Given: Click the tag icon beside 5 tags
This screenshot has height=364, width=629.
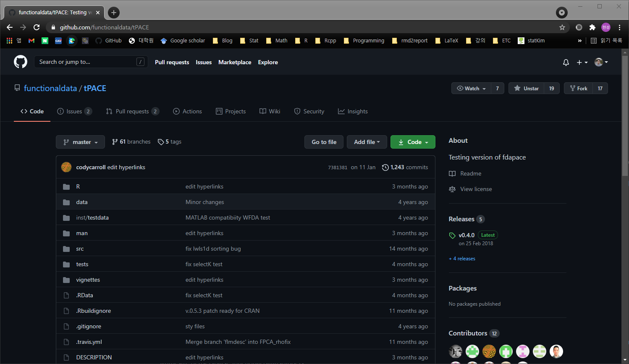Looking at the screenshot, I should tap(161, 141).
